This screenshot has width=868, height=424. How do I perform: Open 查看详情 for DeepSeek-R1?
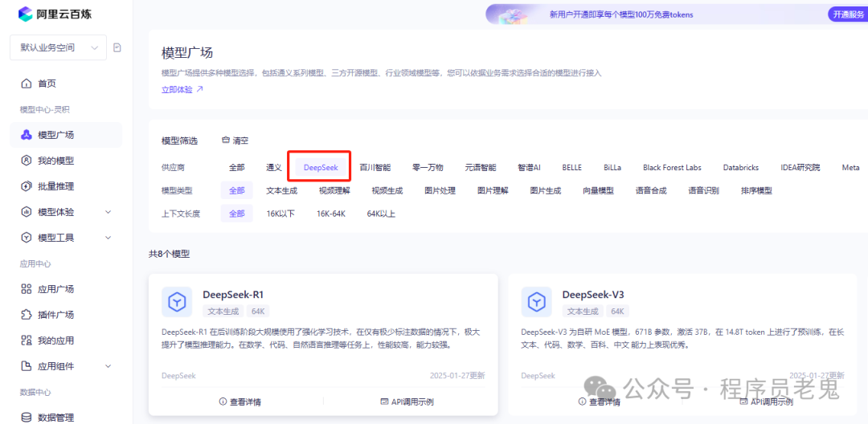point(240,402)
